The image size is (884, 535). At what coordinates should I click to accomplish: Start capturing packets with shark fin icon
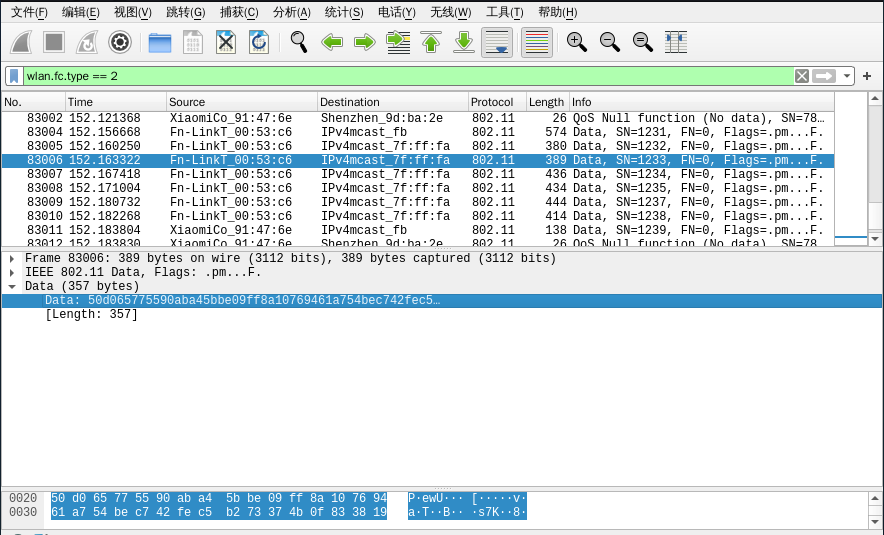click(21, 42)
